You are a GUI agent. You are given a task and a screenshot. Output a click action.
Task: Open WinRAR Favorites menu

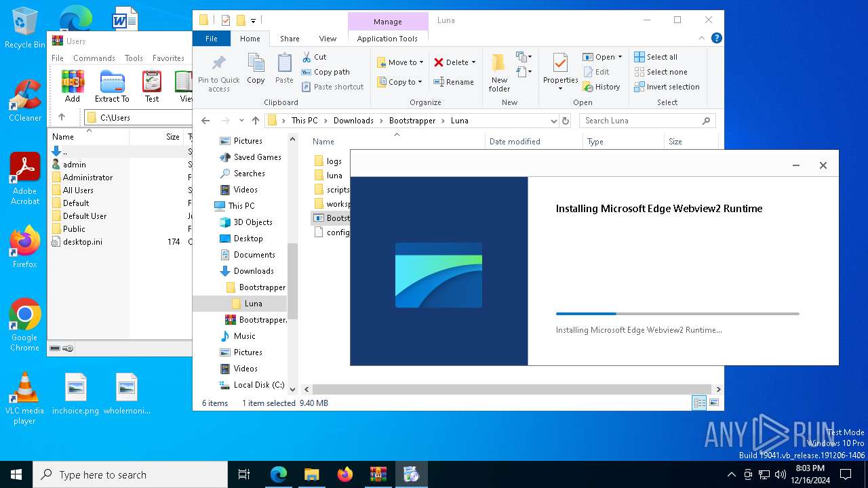point(168,58)
